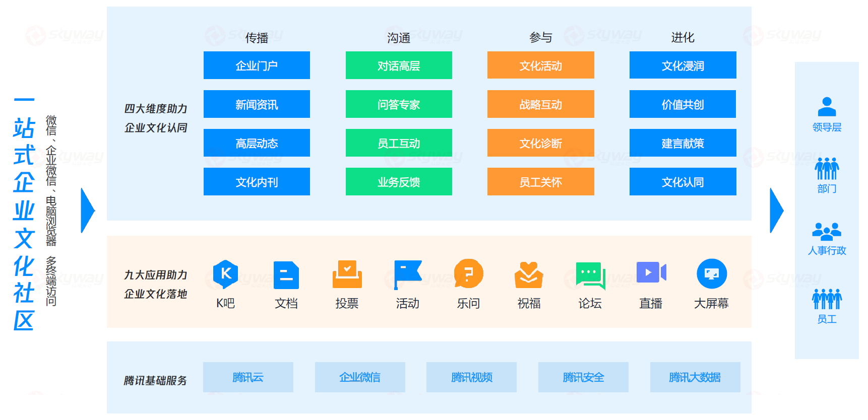Select the 祝福 blessing icon

coord(529,275)
